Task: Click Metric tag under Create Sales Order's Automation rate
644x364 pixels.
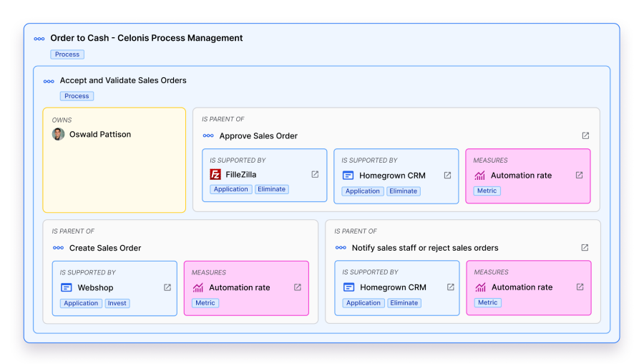Action: [x=205, y=303]
